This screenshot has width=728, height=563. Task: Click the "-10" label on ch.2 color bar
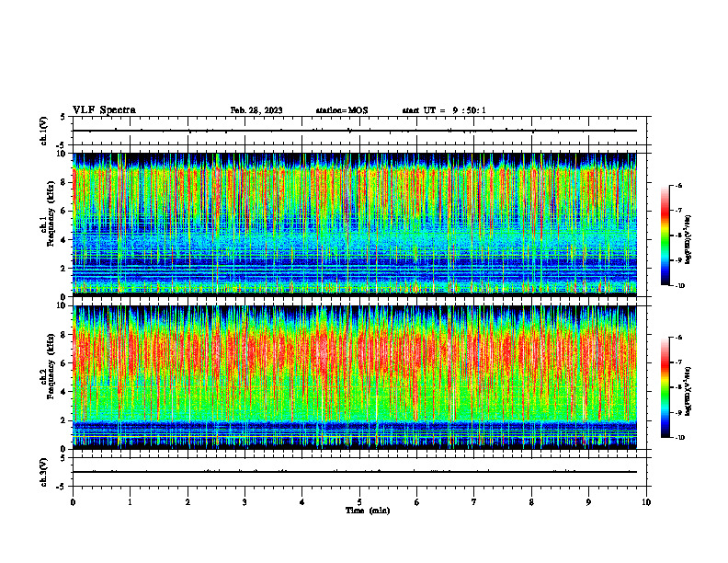click(679, 438)
